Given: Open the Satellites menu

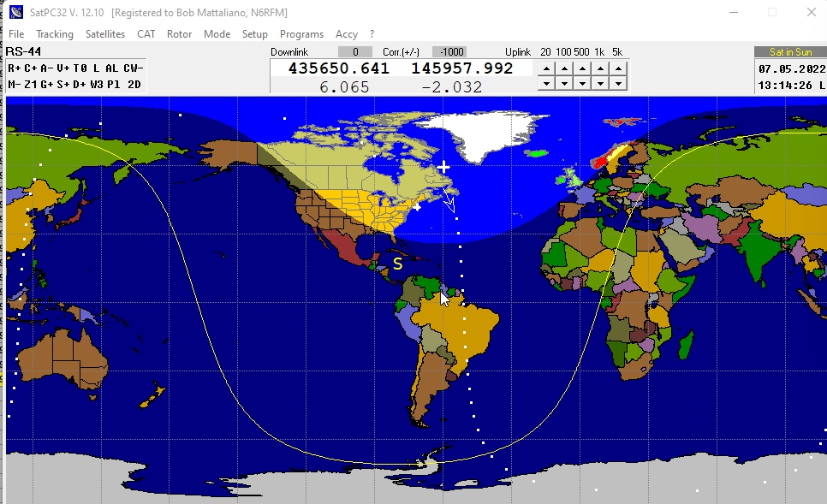Looking at the screenshot, I should [x=105, y=33].
